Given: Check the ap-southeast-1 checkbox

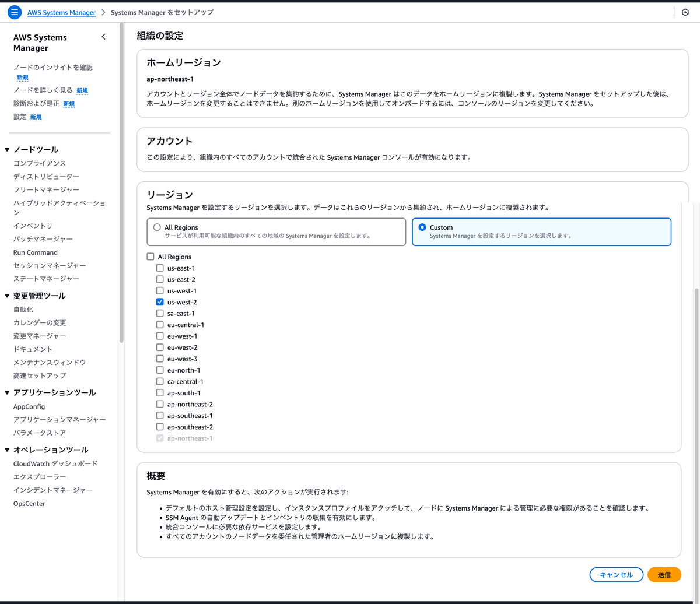Looking at the screenshot, I should [x=160, y=416].
